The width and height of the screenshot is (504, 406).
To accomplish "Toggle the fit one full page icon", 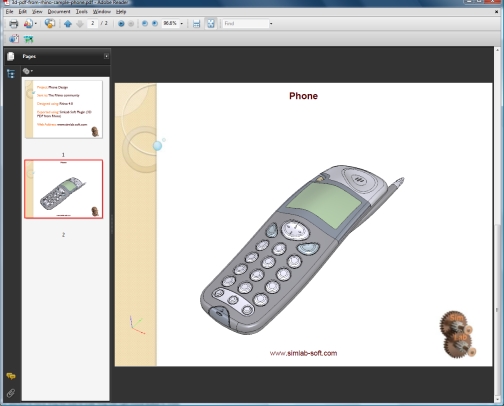I will tap(211, 24).
